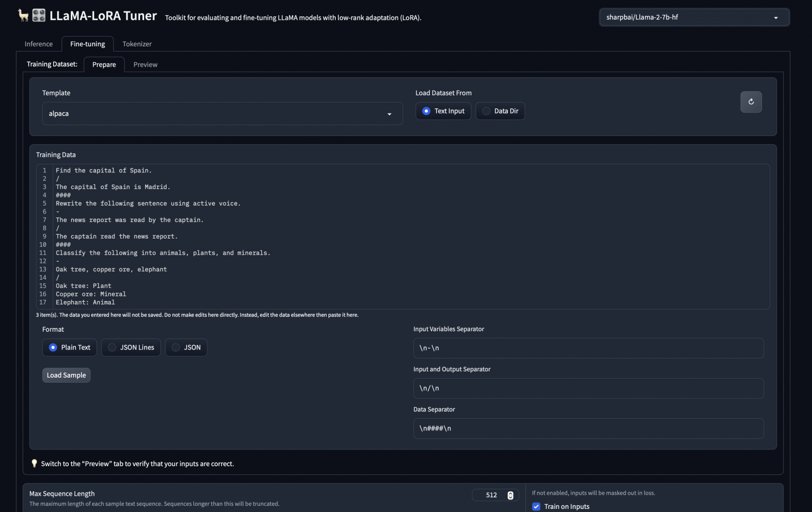The height and width of the screenshot is (512, 812).
Task: Expand the sharpbai/Llama-2-7b-hf model dropdown
Action: [x=694, y=17]
